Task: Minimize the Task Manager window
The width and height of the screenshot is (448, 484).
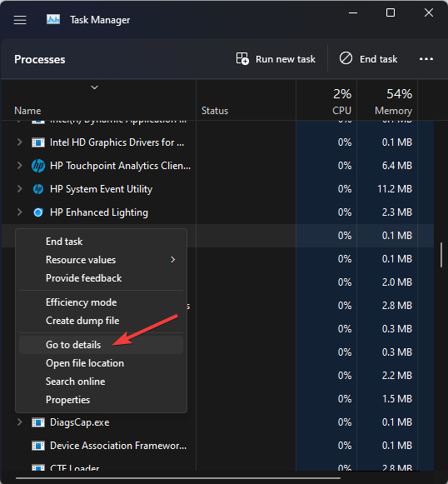Action: (353, 13)
